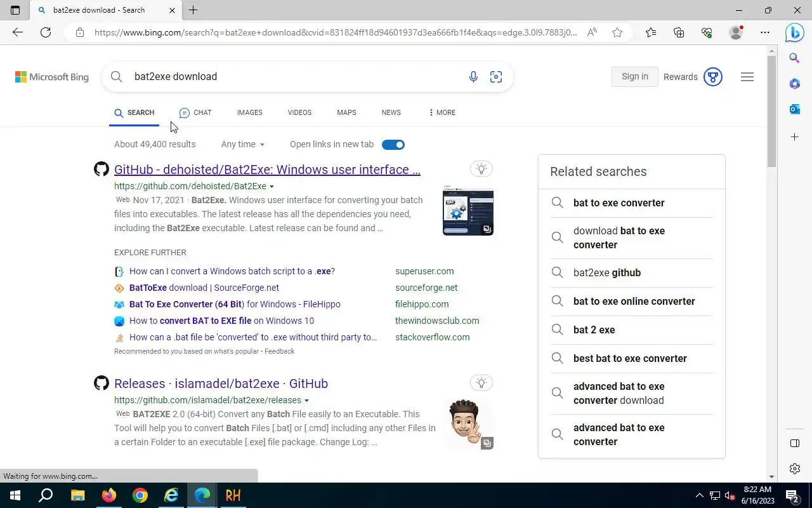This screenshot has height=508, width=812.
Task: Refresh the page with reload icon
Action: click(x=46, y=32)
